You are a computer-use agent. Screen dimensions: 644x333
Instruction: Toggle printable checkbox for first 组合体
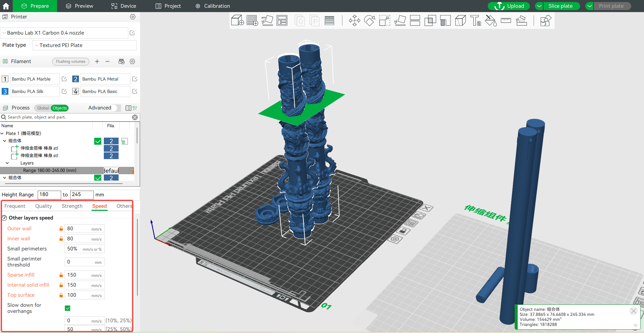click(x=98, y=141)
